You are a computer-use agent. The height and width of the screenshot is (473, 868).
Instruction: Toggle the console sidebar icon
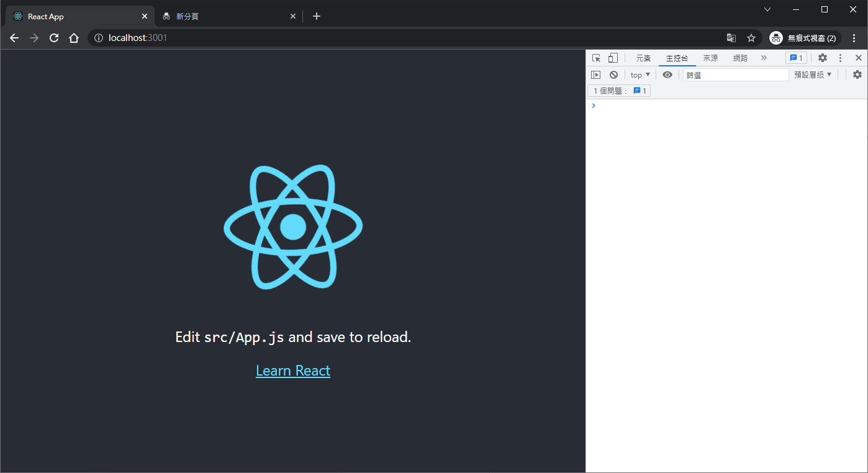(595, 74)
